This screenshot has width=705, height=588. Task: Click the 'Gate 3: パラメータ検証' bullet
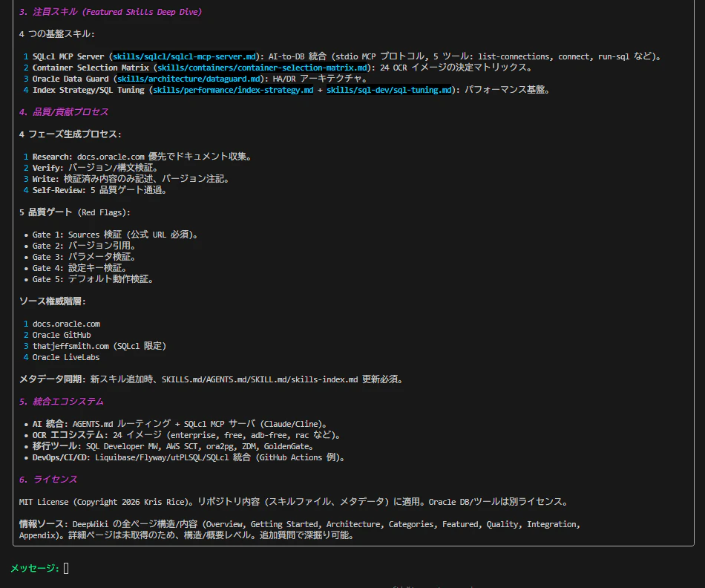[x=81, y=257]
